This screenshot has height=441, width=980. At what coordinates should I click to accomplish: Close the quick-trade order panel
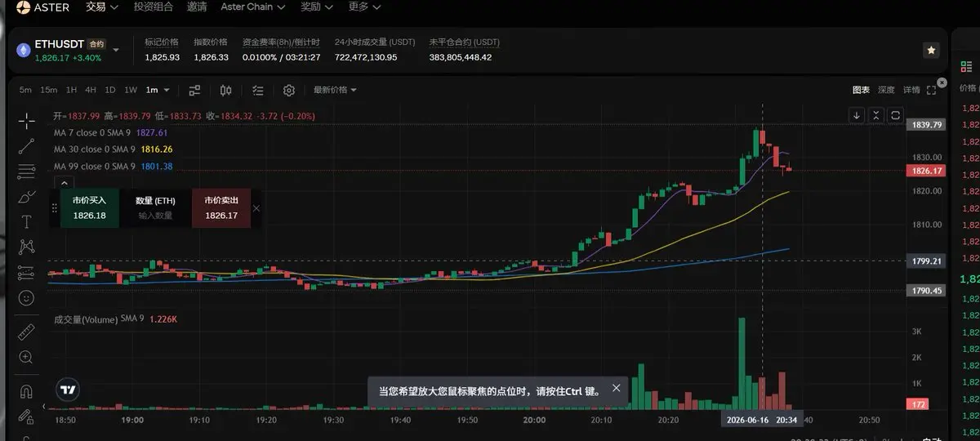click(x=256, y=208)
